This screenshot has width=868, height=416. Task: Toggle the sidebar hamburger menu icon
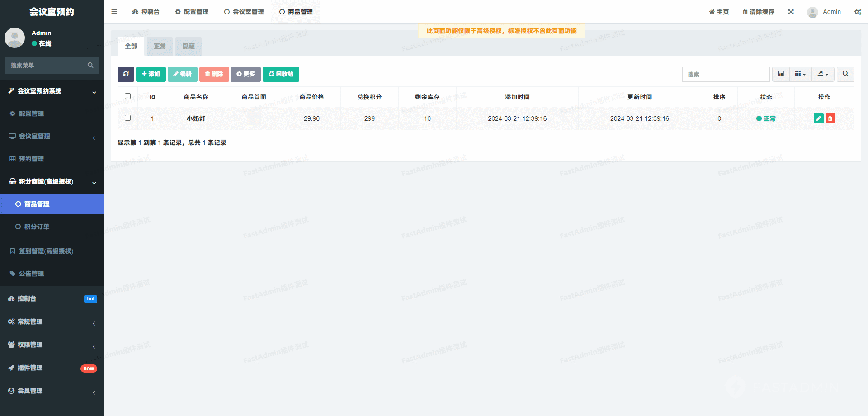pyautogui.click(x=114, y=12)
